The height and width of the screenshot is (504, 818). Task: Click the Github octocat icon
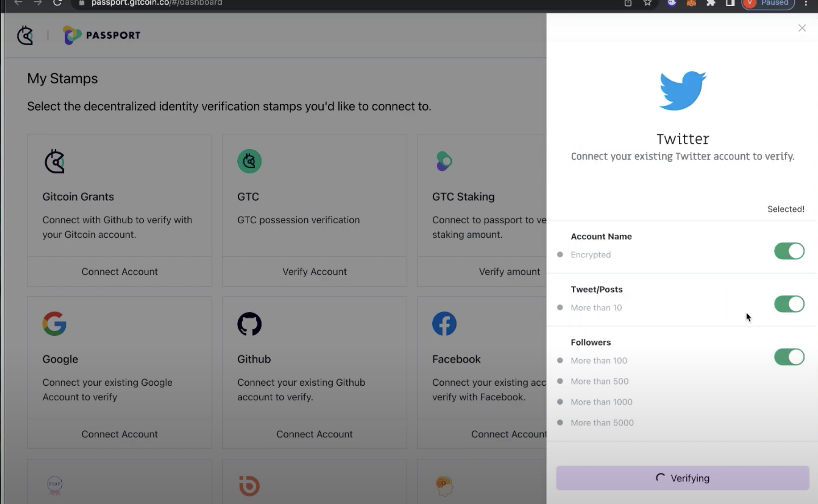pos(249,324)
